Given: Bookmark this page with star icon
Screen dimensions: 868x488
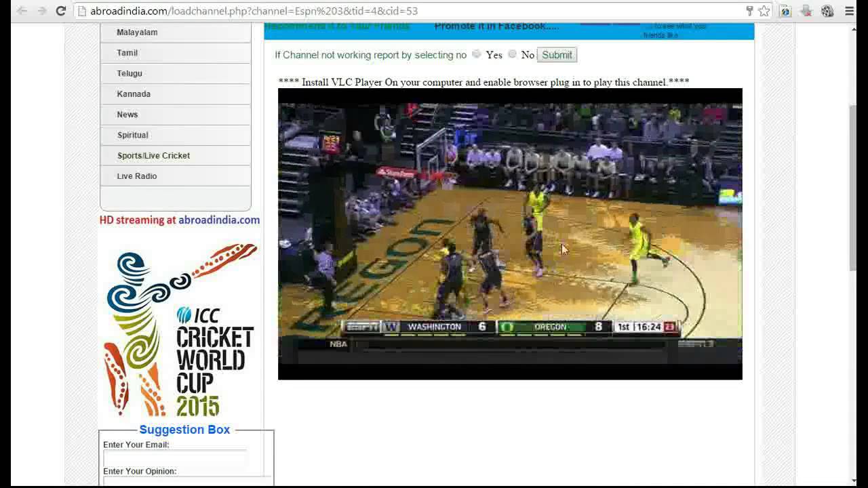Looking at the screenshot, I should [764, 11].
